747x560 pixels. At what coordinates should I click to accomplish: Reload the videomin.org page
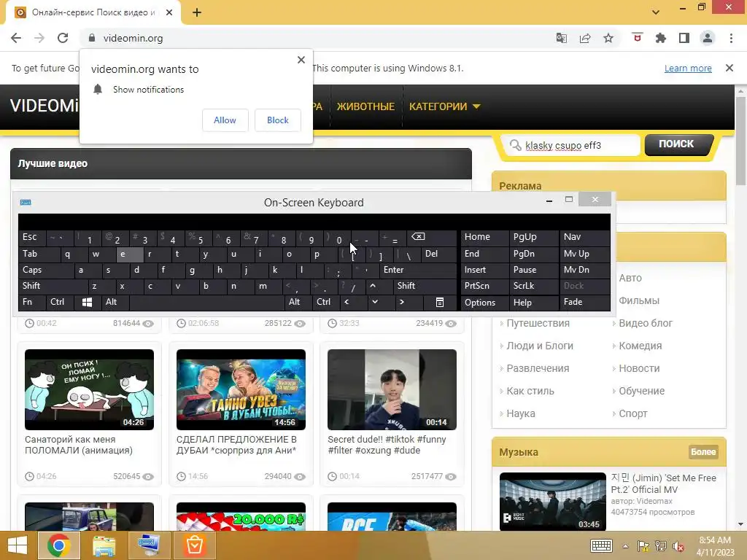63,38
